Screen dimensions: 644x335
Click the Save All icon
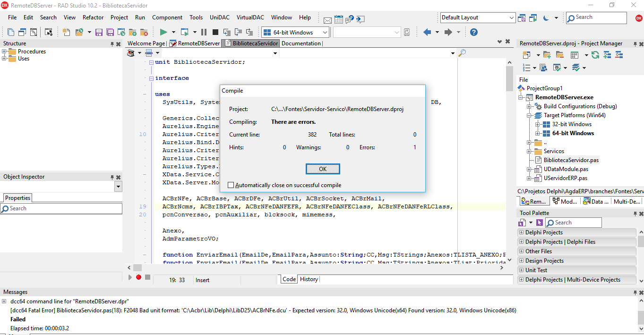(110, 32)
